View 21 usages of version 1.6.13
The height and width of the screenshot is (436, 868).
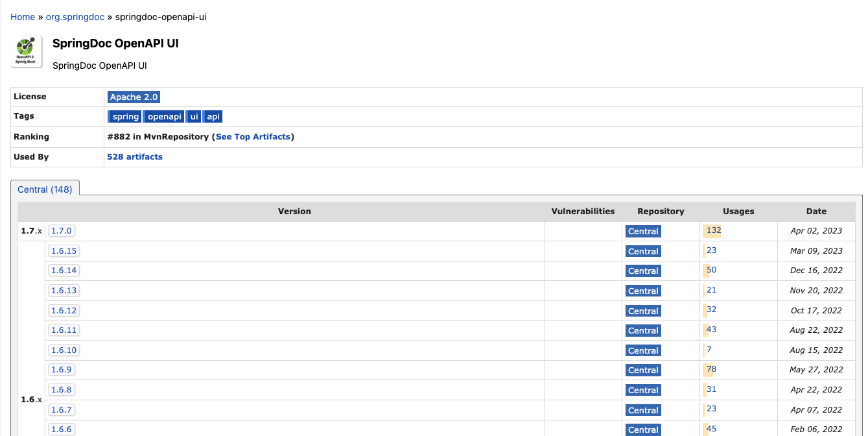click(x=711, y=289)
